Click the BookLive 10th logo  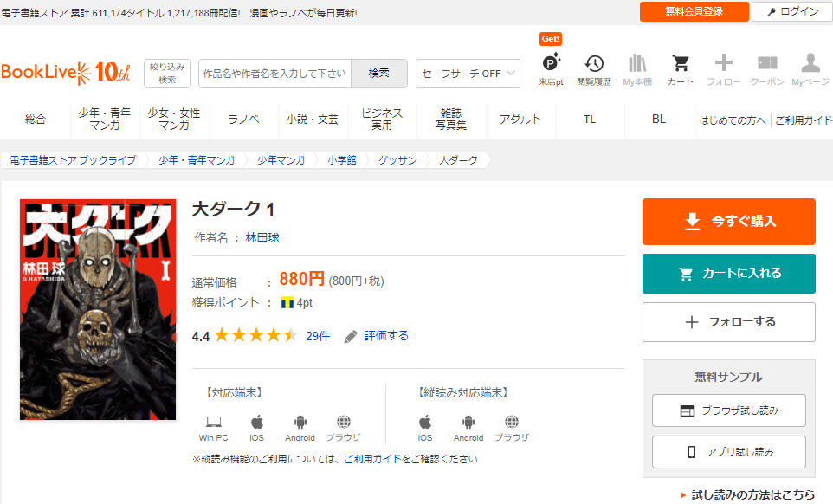click(x=66, y=73)
